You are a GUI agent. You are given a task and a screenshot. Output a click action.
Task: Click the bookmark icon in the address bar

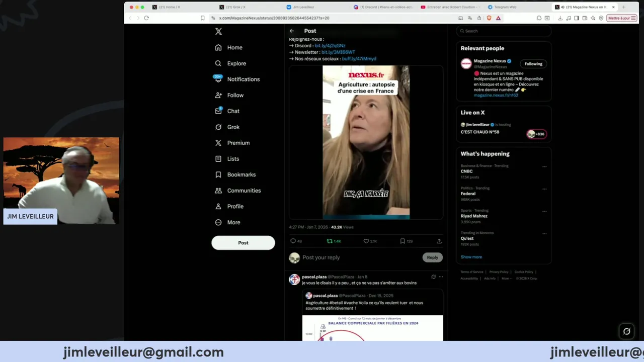pos(203,18)
